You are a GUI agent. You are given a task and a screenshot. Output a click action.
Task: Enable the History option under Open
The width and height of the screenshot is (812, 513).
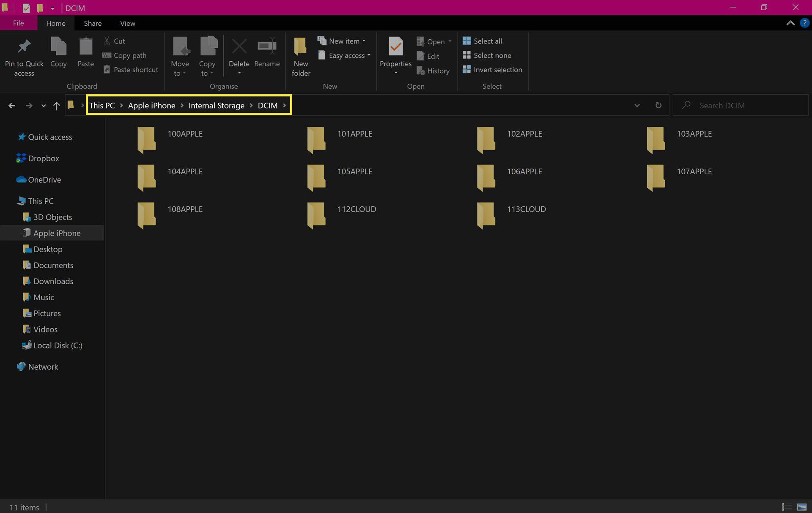click(x=434, y=70)
